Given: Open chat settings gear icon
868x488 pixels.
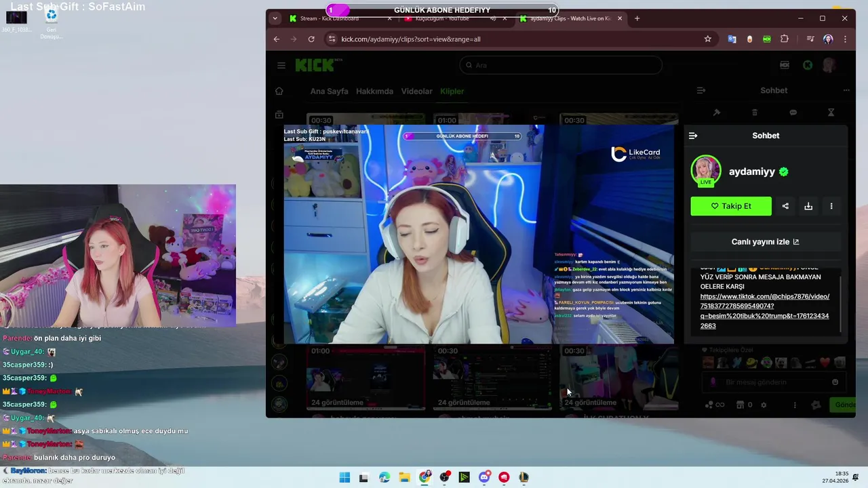Looking at the screenshot, I should tap(764, 405).
